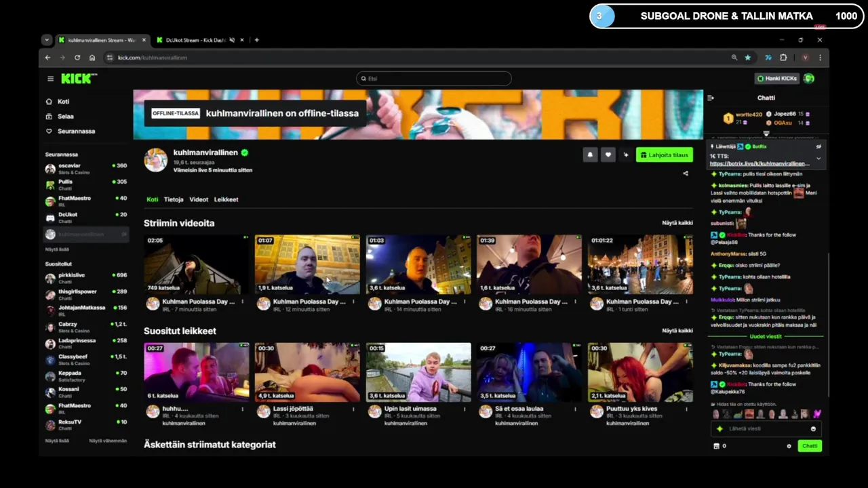Open new browser tab
The height and width of the screenshot is (488, 868).
(256, 40)
